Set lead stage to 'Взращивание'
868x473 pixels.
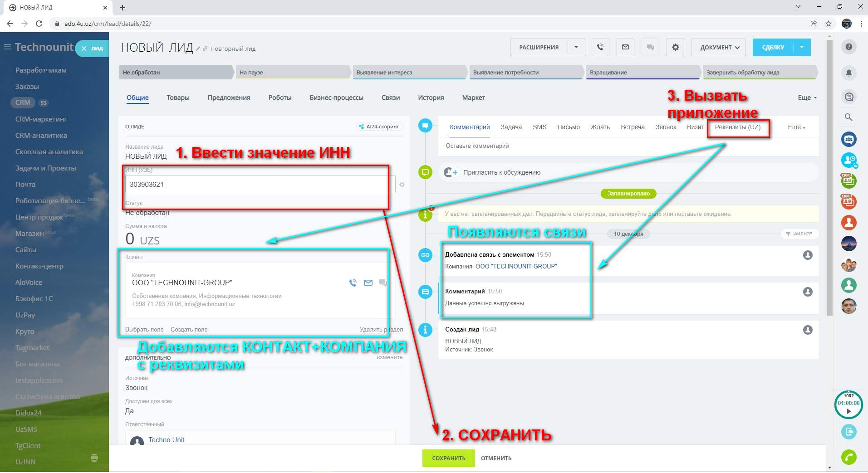[x=643, y=73]
